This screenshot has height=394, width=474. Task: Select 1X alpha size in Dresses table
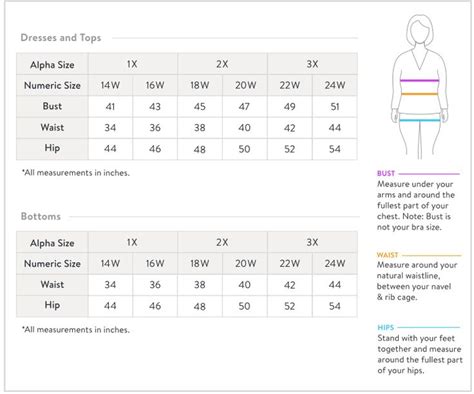133,64
